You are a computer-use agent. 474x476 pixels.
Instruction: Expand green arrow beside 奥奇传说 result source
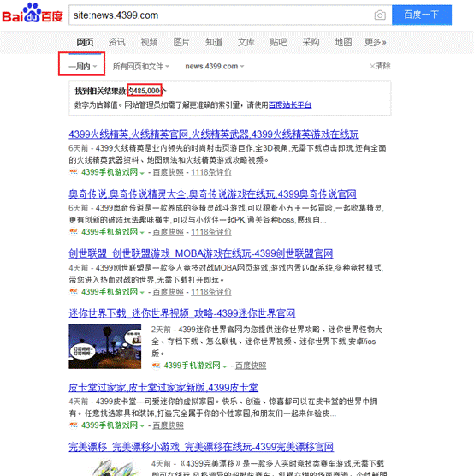(142, 233)
